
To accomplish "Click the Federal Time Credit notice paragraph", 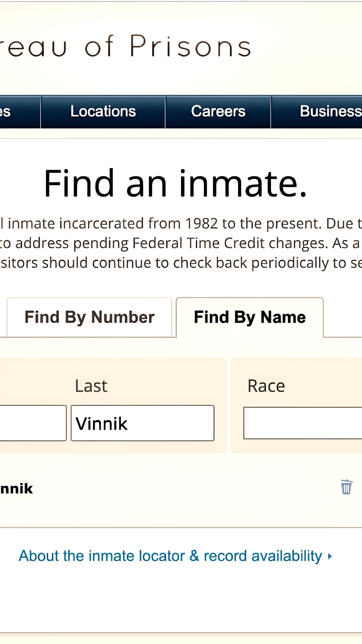I will click(181, 243).
